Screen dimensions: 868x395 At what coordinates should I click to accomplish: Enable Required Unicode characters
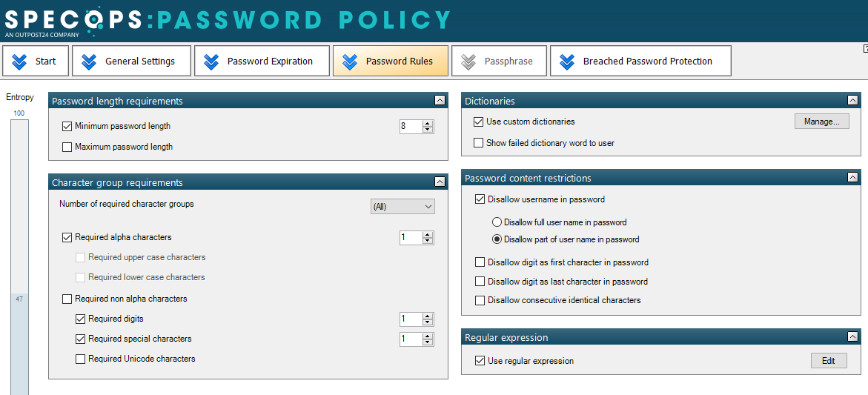pyautogui.click(x=80, y=359)
